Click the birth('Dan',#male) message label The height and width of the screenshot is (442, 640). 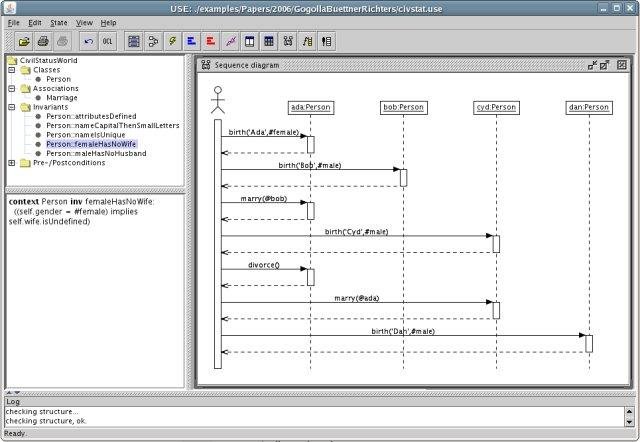(403, 331)
